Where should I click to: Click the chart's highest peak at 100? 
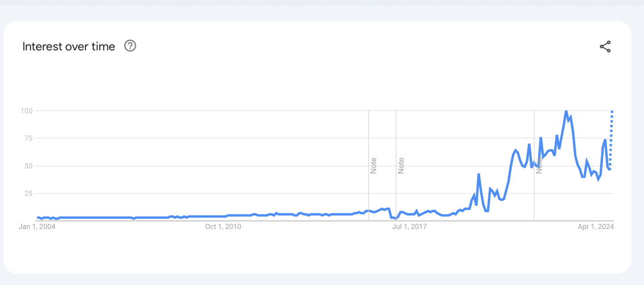566,111
